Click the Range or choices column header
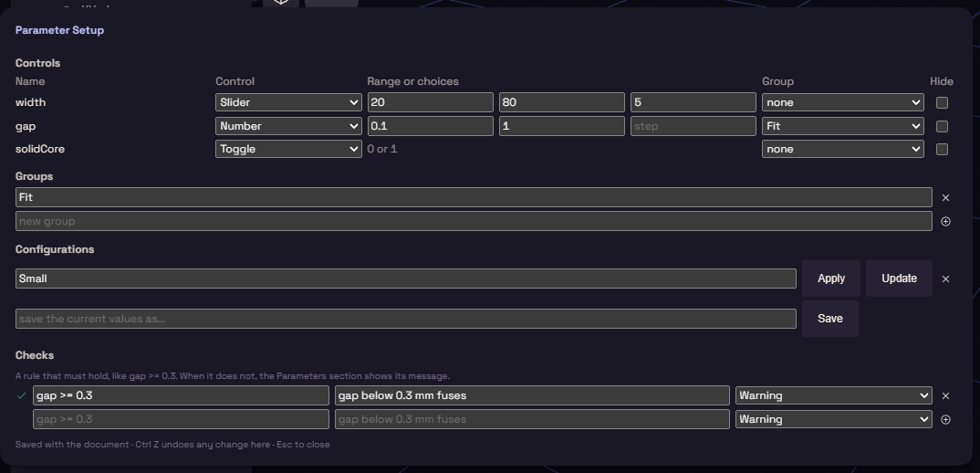The image size is (980, 473). (412, 81)
